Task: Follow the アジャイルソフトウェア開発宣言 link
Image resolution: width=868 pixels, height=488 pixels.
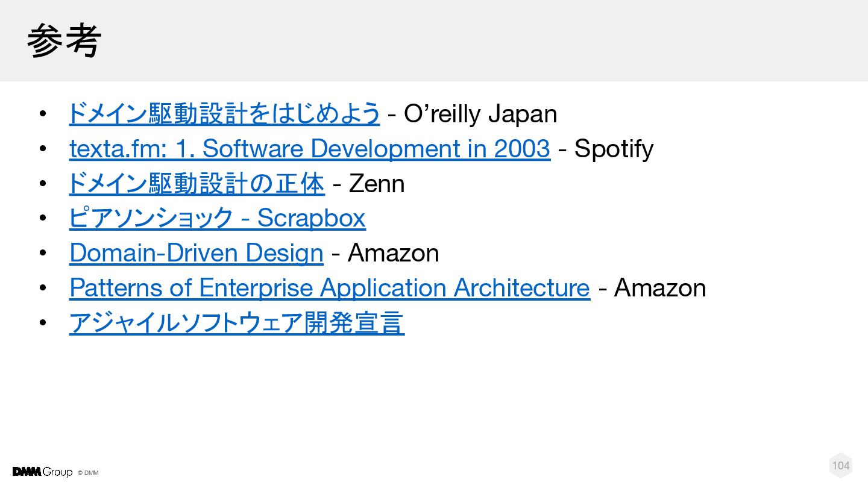Action: pos(236,323)
